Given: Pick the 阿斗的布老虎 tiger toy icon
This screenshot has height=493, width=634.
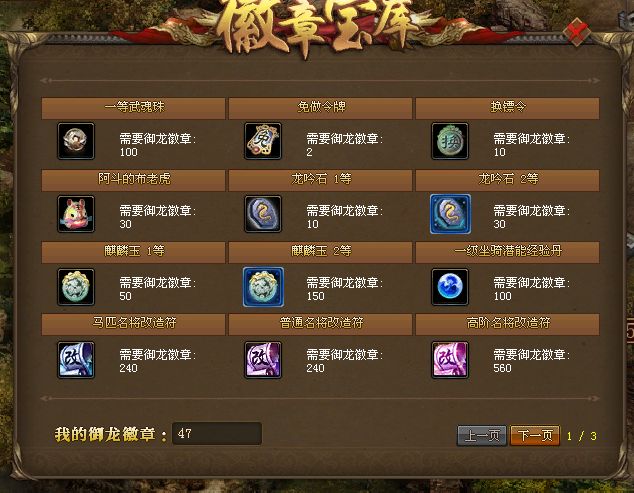Looking at the screenshot, I should pos(76,214).
